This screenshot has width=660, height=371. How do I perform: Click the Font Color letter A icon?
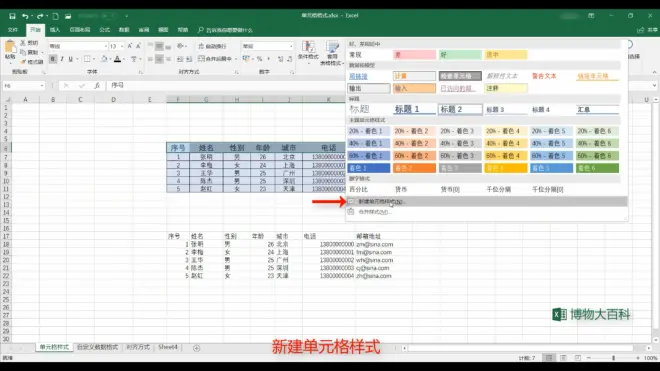pyautogui.click(x=117, y=59)
